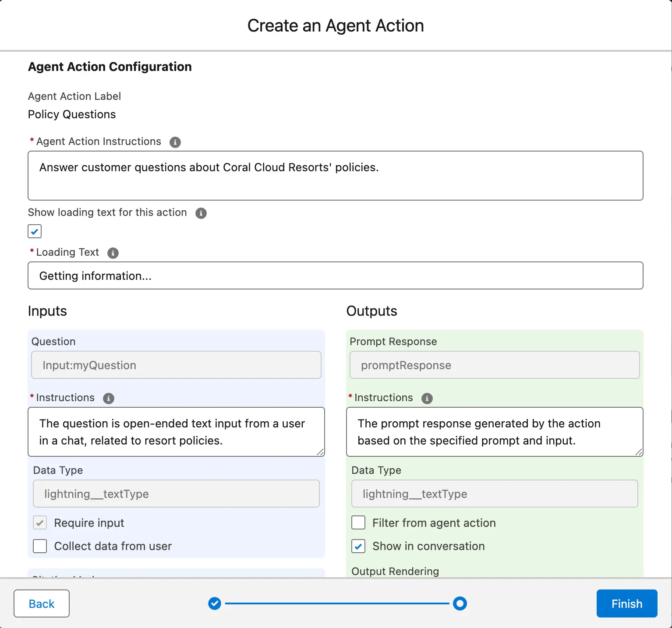Uncheck Show loading text for this action
The image size is (672, 628).
(35, 231)
